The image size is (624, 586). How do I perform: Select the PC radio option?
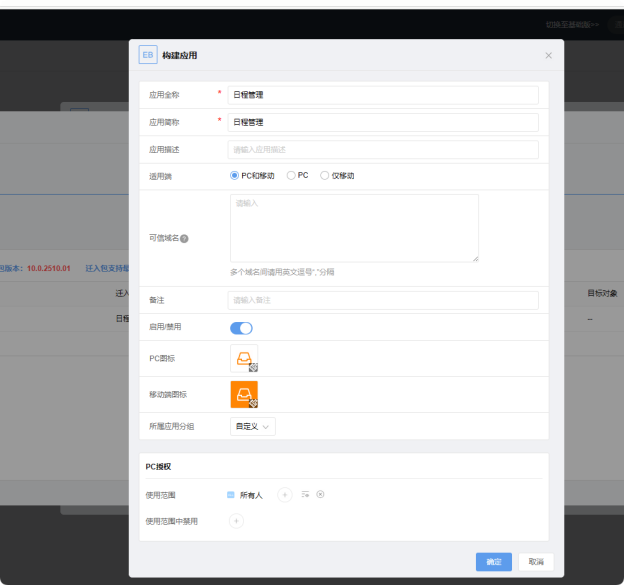[291, 175]
